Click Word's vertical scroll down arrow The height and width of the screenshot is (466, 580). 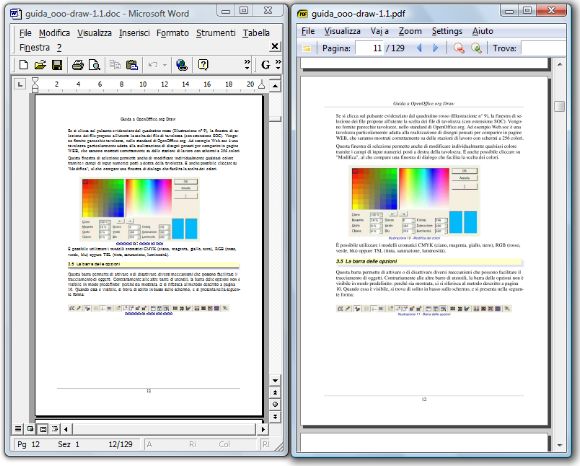click(x=275, y=380)
